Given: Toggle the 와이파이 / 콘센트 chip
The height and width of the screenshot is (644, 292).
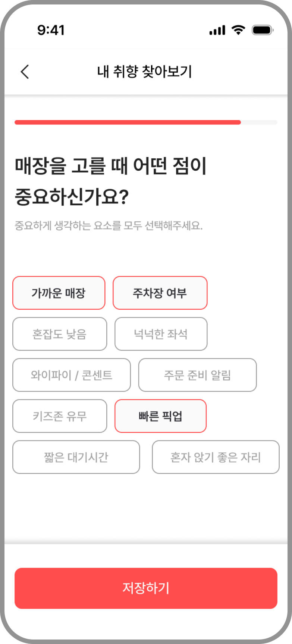Looking at the screenshot, I should 72,375.
